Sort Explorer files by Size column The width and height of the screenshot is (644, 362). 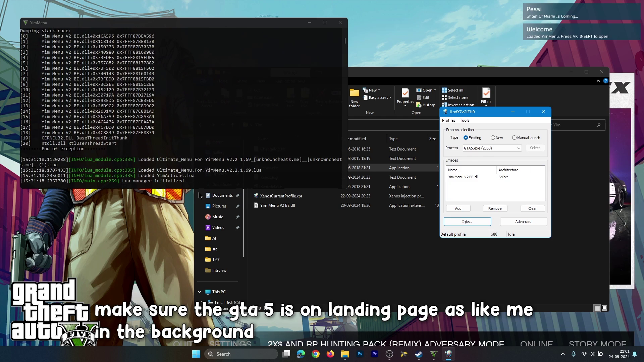pos(433,139)
